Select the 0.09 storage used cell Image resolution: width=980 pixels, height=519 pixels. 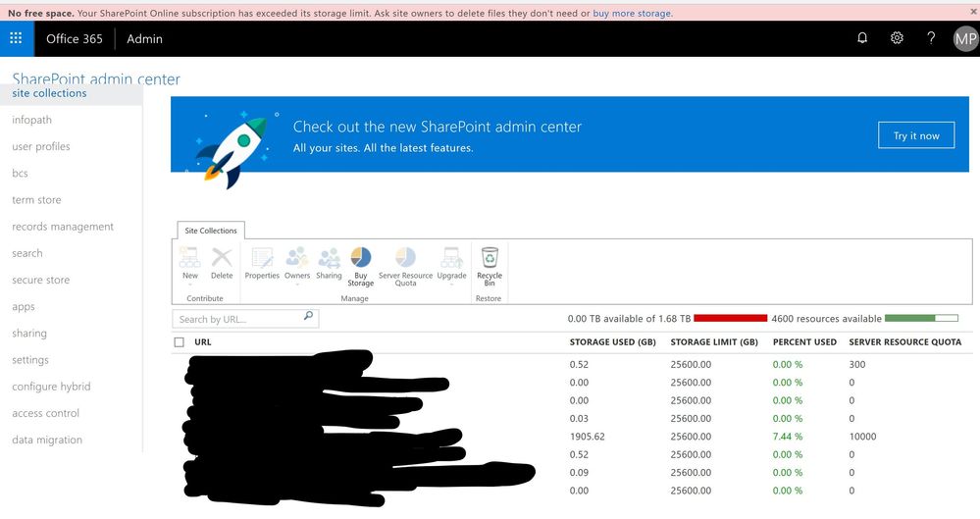(579, 473)
